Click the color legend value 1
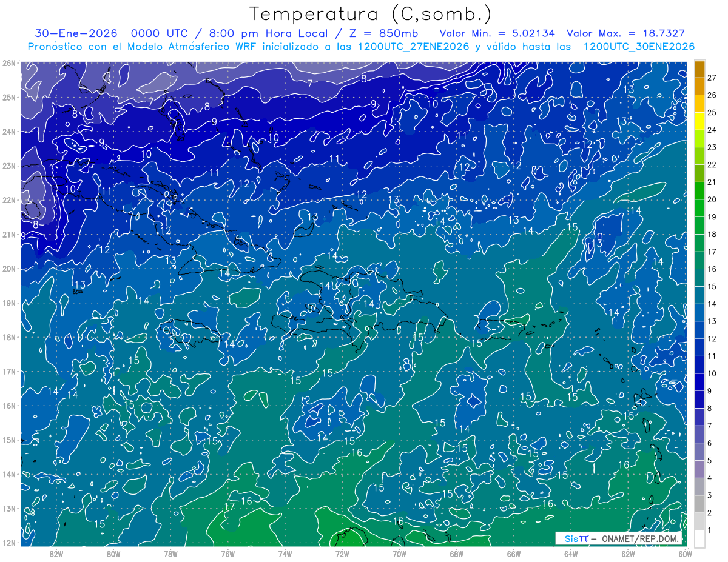The image size is (728, 562). [710, 530]
